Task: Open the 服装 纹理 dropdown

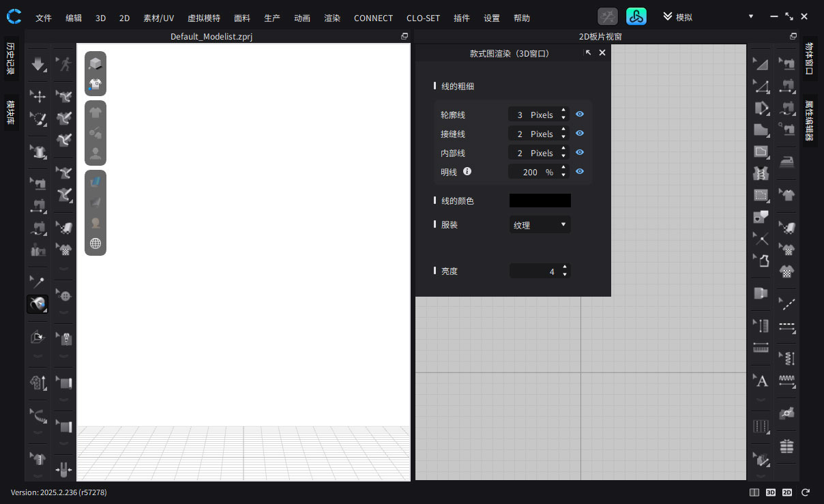Action: point(540,224)
